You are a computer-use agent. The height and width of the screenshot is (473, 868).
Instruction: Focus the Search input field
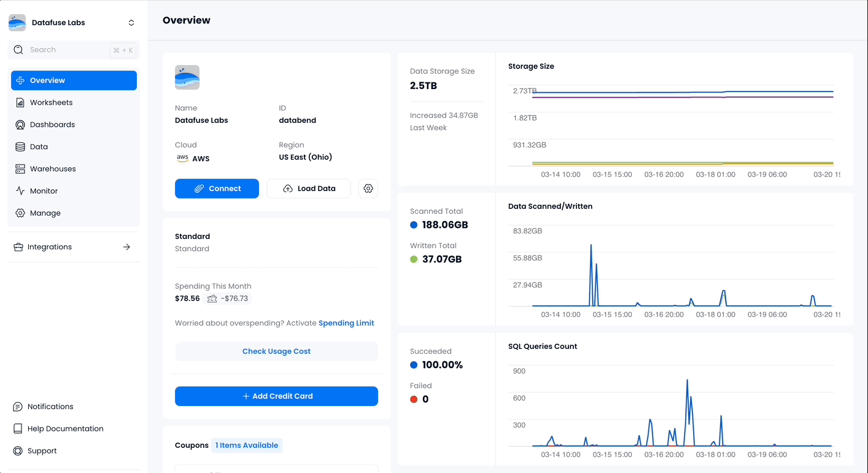pos(74,50)
